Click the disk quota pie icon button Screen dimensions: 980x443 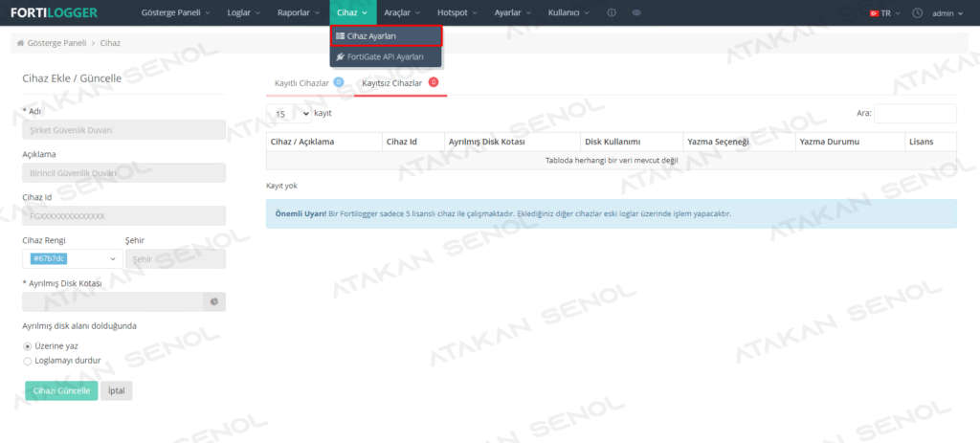tap(214, 301)
